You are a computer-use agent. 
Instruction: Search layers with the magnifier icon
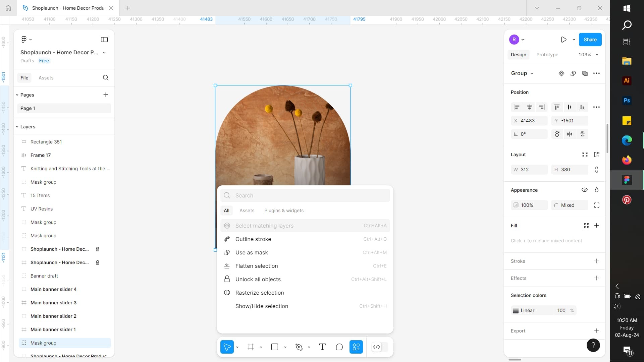(x=106, y=77)
